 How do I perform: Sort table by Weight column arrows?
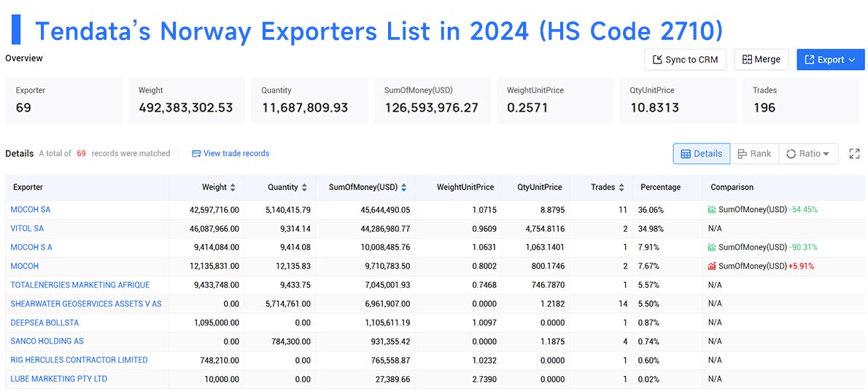pos(233,187)
